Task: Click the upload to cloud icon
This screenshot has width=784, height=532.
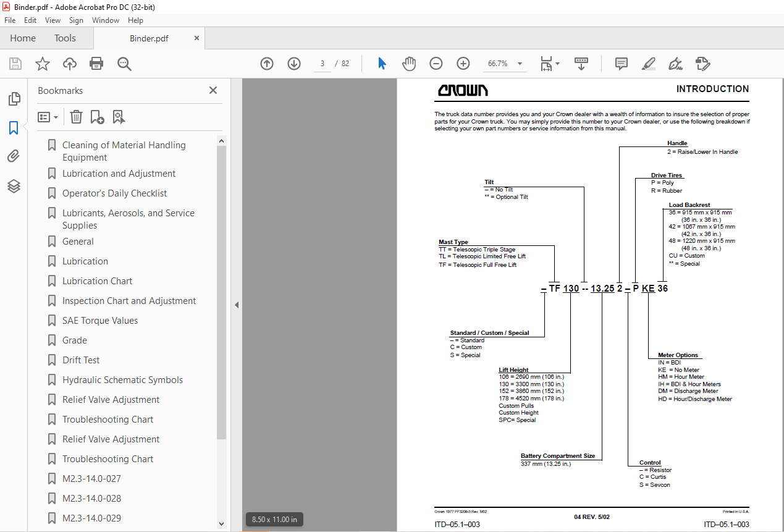Action: 70,64
